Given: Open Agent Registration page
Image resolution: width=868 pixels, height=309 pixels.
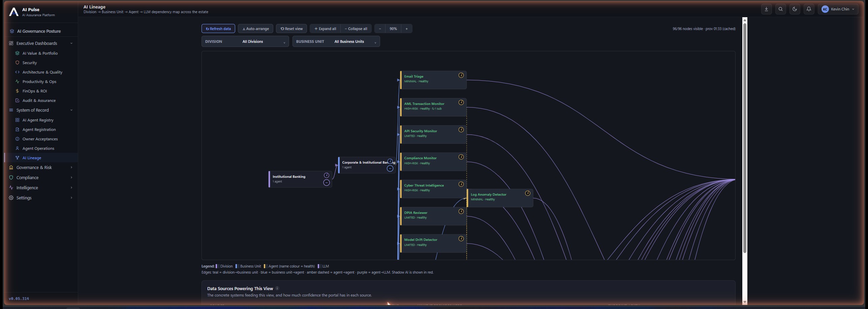Looking at the screenshot, I should pos(39,130).
